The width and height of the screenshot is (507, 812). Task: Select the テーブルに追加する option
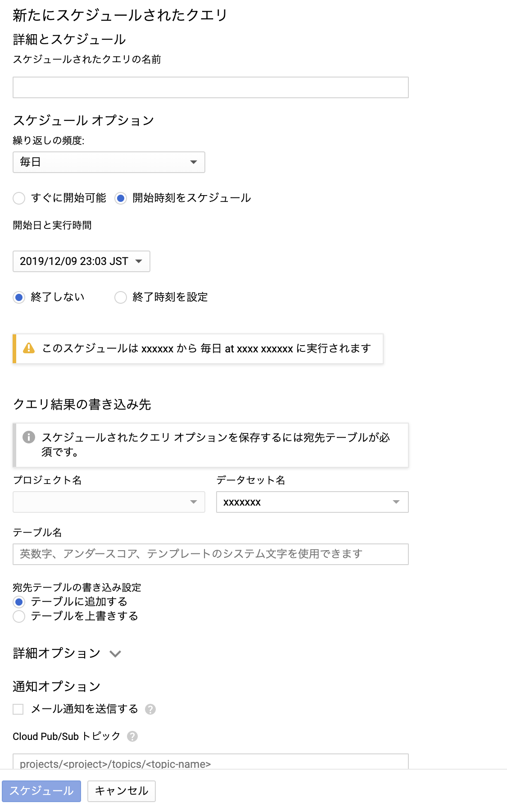point(18,602)
